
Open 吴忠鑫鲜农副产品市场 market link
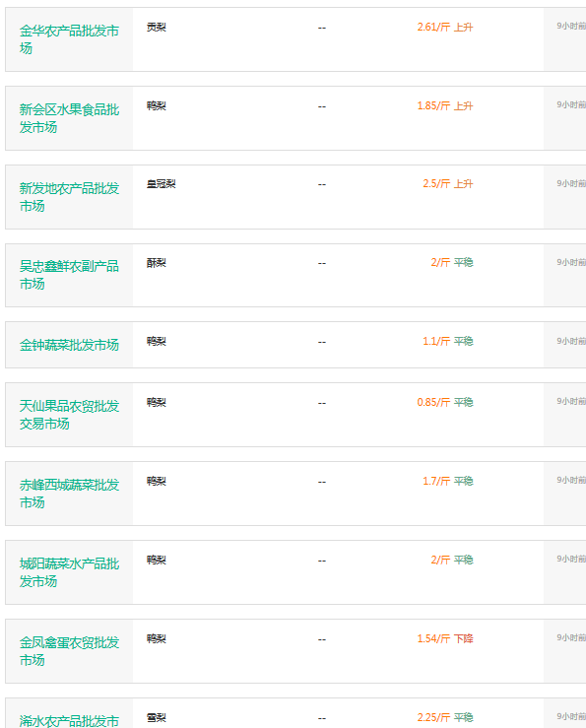tap(69, 275)
